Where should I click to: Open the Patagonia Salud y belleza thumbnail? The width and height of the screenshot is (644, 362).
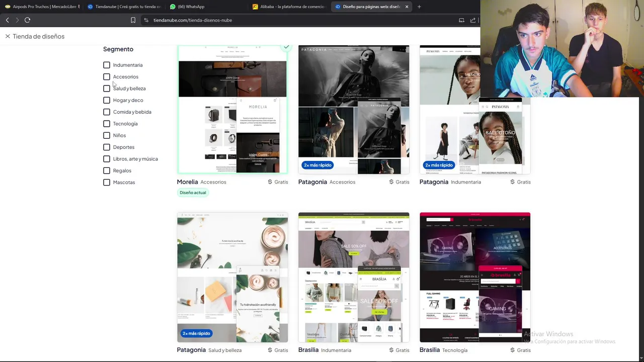point(232,277)
